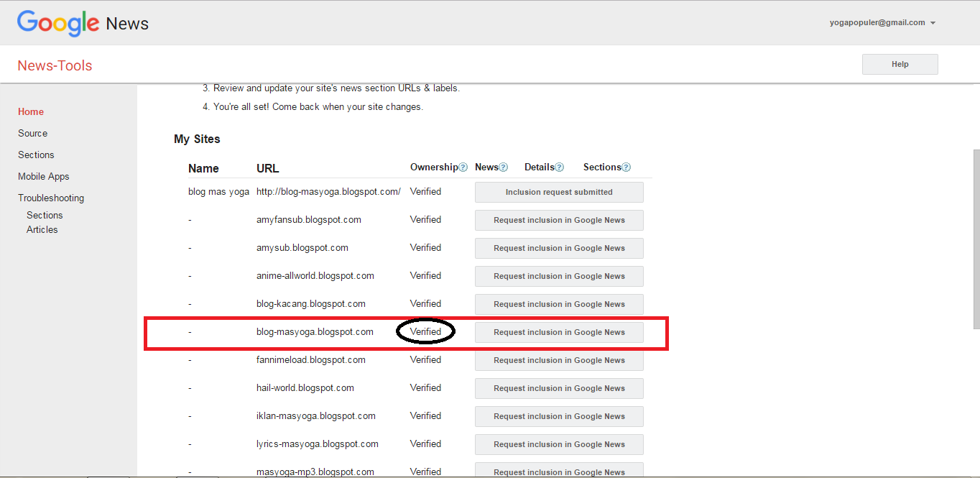The width and height of the screenshot is (980, 478).
Task: Click the Ownership help question-mark icon
Action: tap(463, 167)
